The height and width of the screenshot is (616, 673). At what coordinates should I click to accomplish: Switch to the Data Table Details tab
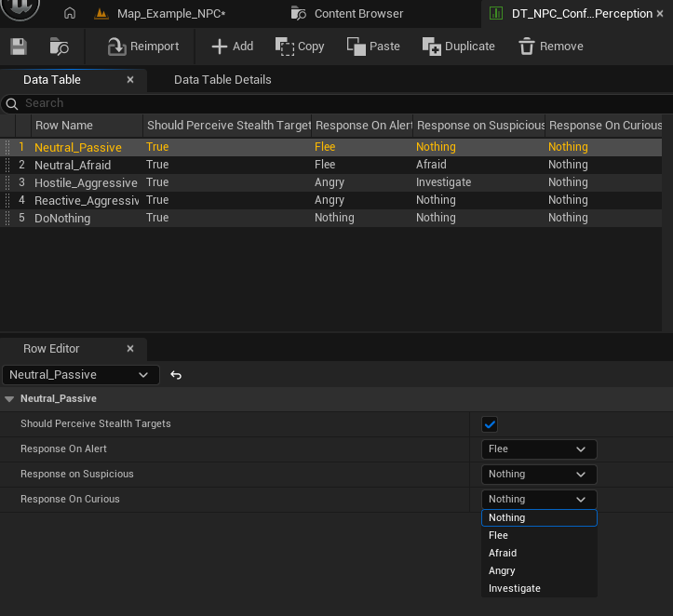click(222, 80)
